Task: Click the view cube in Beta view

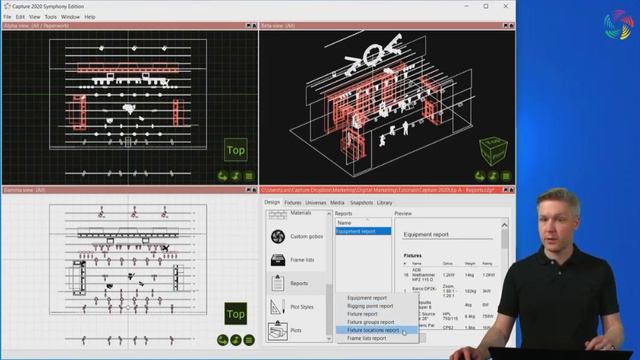Action: point(493,150)
